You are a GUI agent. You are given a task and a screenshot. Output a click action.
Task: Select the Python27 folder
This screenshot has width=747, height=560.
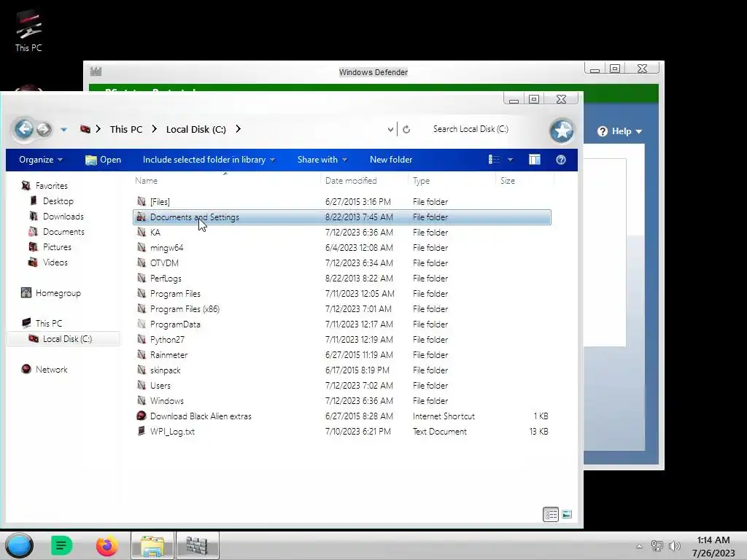[x=167, y=340]
